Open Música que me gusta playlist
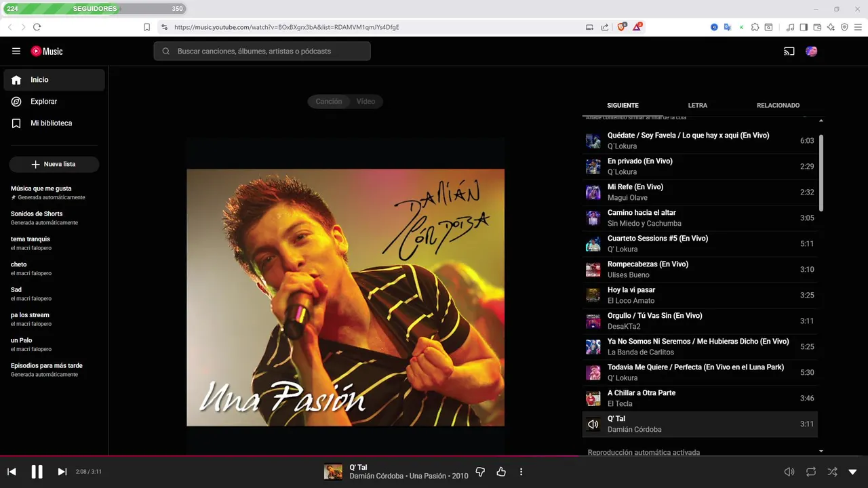The height and width of the screenshot is (488, 868). 54,192
